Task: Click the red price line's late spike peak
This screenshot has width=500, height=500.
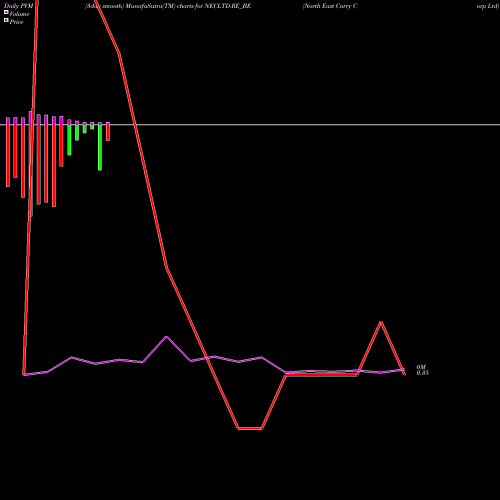Action: click(381, 322)
